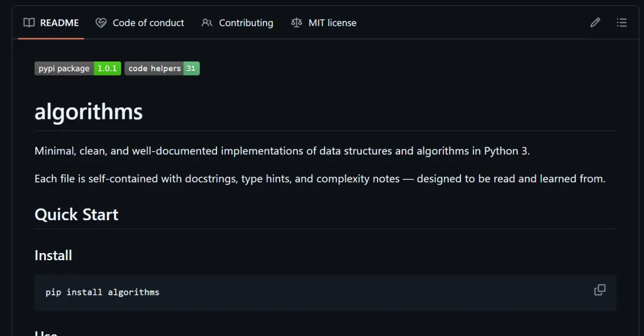Click the heart icon beside Code of conduct
644x336 pixels.
(101, 23)
